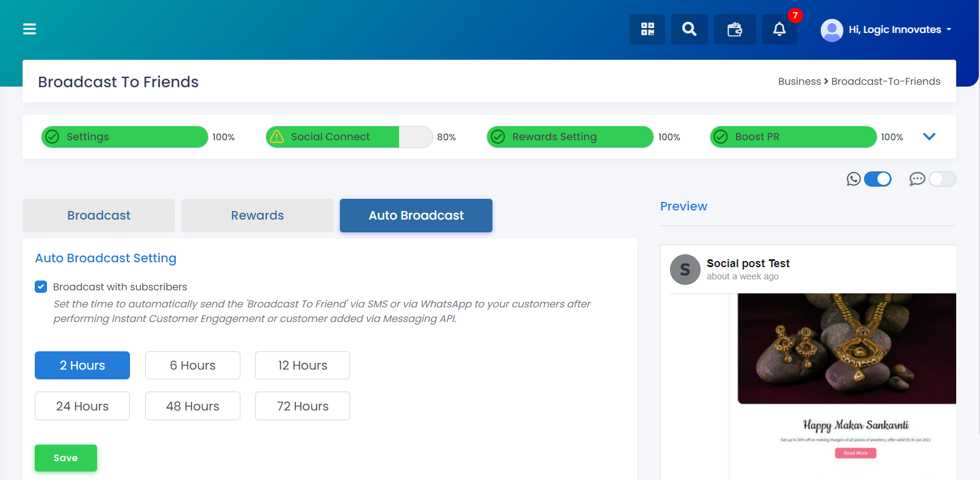Open the wallet icon in header

coord(735,29)
